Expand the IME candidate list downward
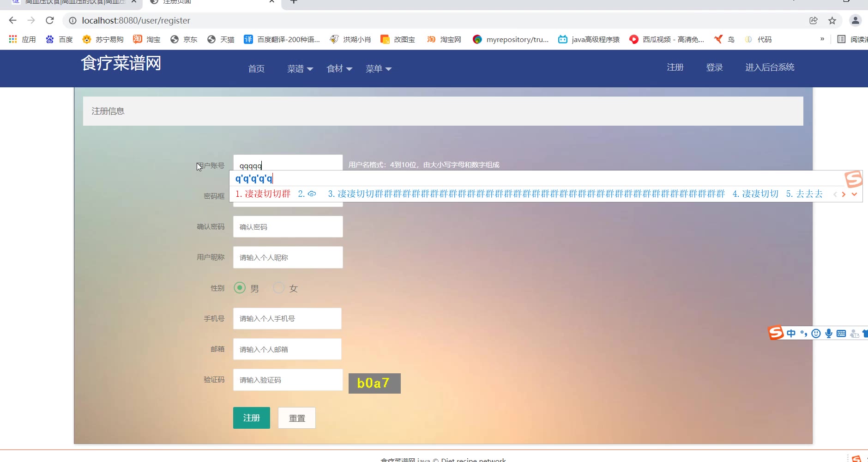Image resolution: width=868 pixels, height=462 pixels. [x=854, y=194]
